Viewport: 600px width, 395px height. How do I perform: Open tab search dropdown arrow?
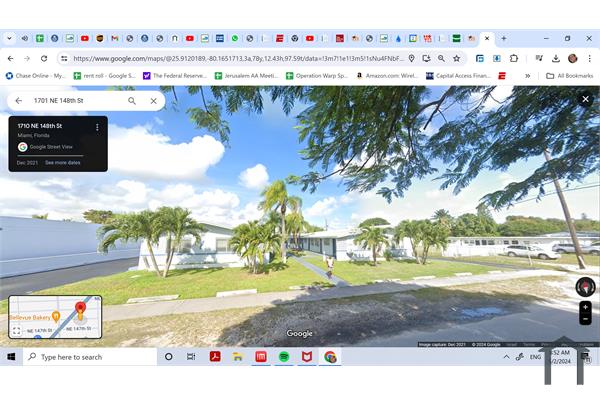(x=10, y=38)
